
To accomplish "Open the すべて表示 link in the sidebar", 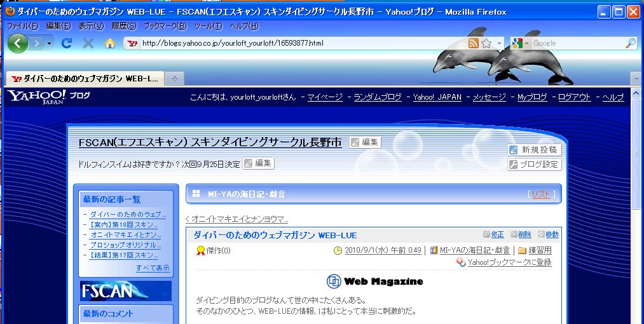I will (153, 268).
